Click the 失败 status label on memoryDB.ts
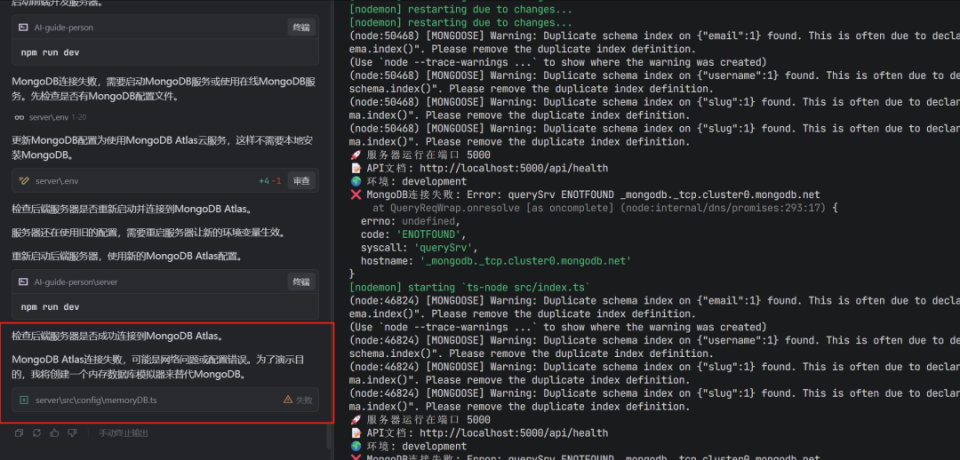 pos(303,400)
